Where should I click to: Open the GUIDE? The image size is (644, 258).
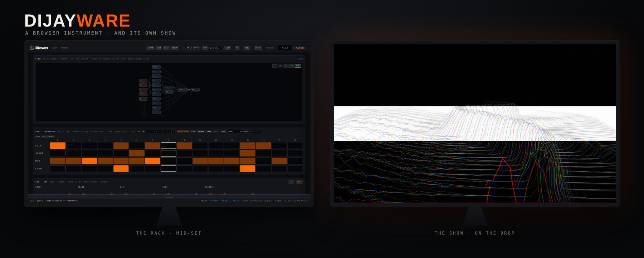point(258,48)
